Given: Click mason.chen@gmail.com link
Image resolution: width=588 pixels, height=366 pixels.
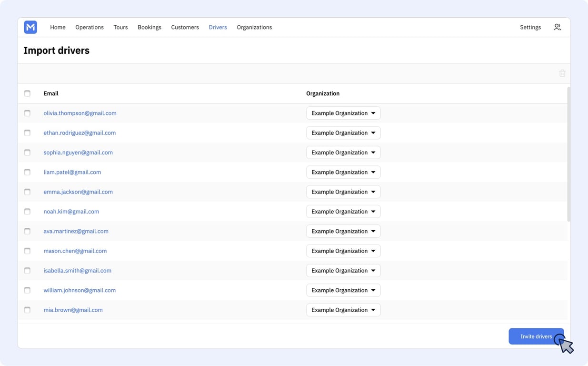Looking at the screenshot, I should (75, 251).
